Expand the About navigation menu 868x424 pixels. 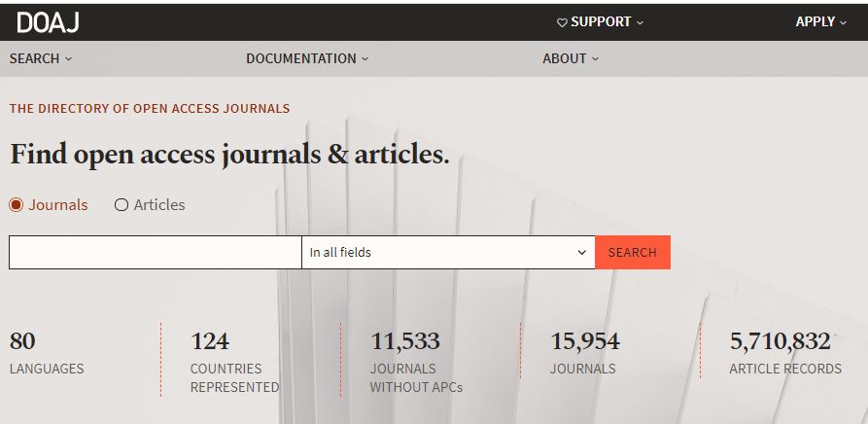(x=571, y=58)
